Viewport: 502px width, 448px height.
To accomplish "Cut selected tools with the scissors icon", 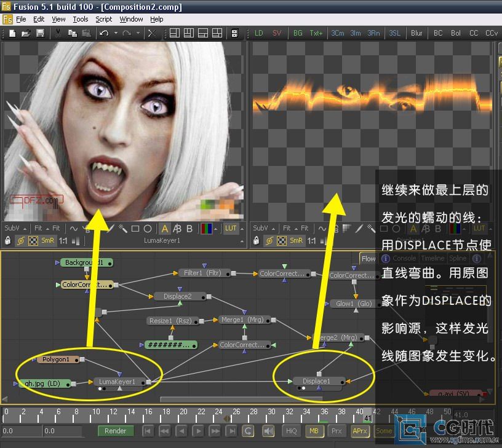I will click(x=58, y=33).
